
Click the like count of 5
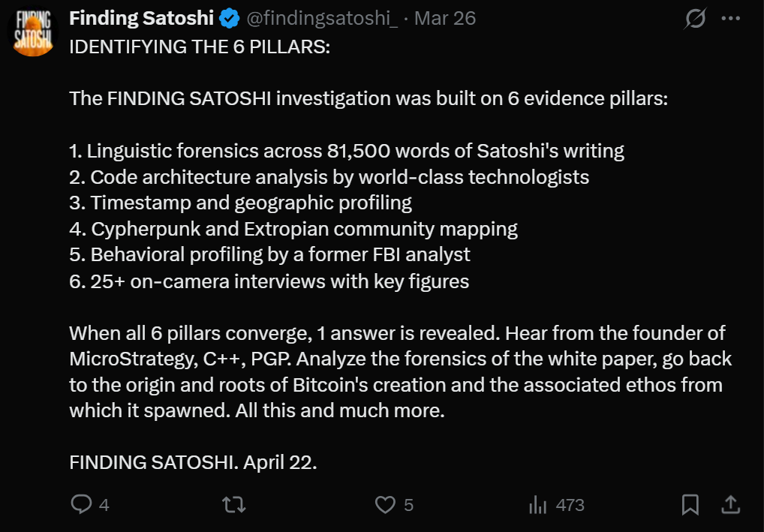(x=408, y=505)
